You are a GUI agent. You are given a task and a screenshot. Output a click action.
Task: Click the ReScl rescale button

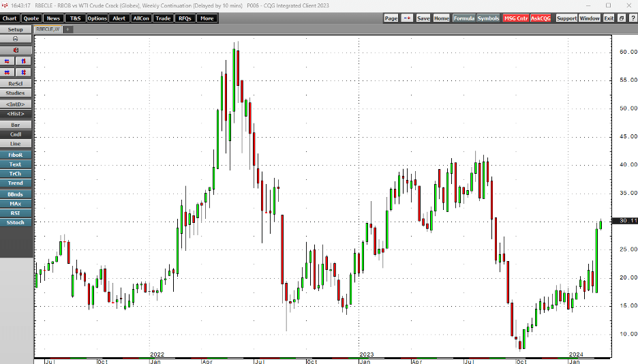tap(16, 83)
